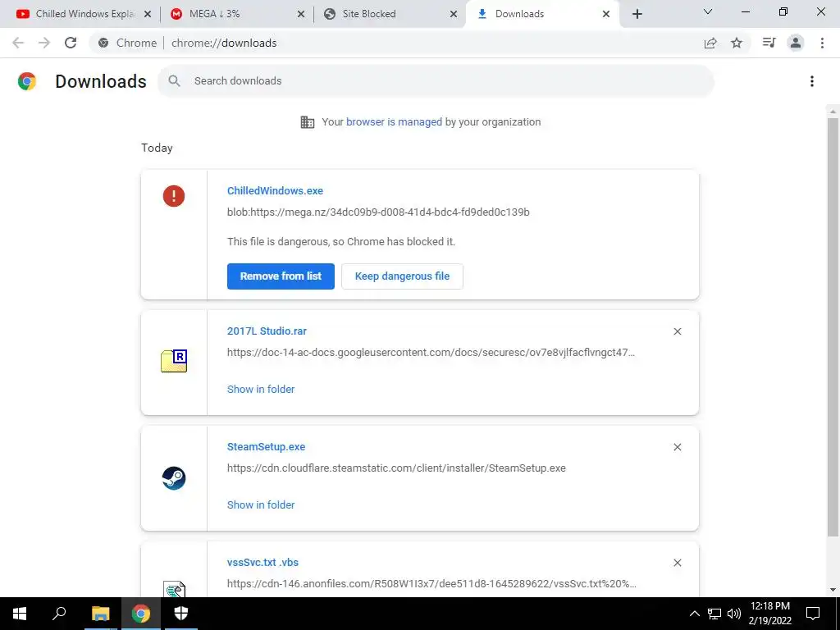Select the Downloads tab
Image resolution: width=840 pixels, height=630 pixels.
[x=541, y=14]
